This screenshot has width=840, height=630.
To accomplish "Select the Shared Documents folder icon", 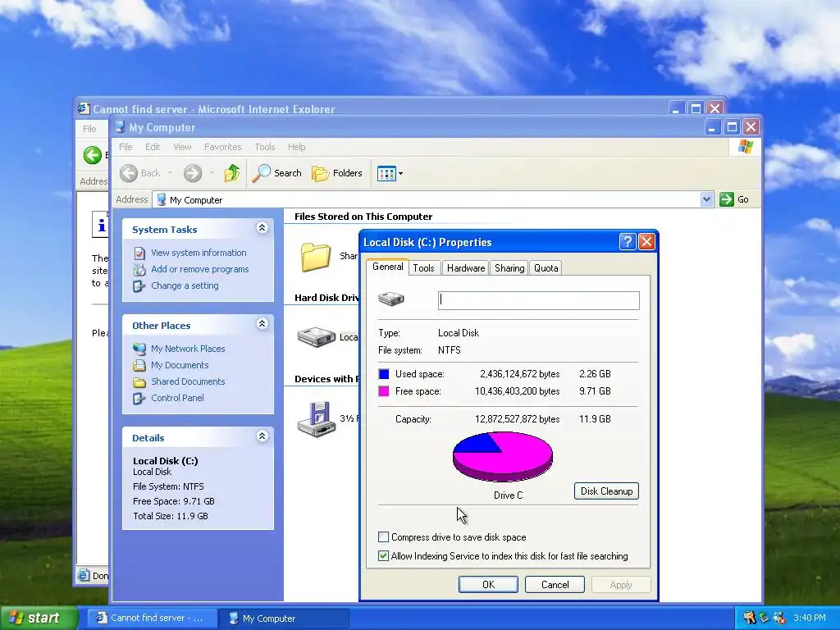I will [x=316, y=257].
